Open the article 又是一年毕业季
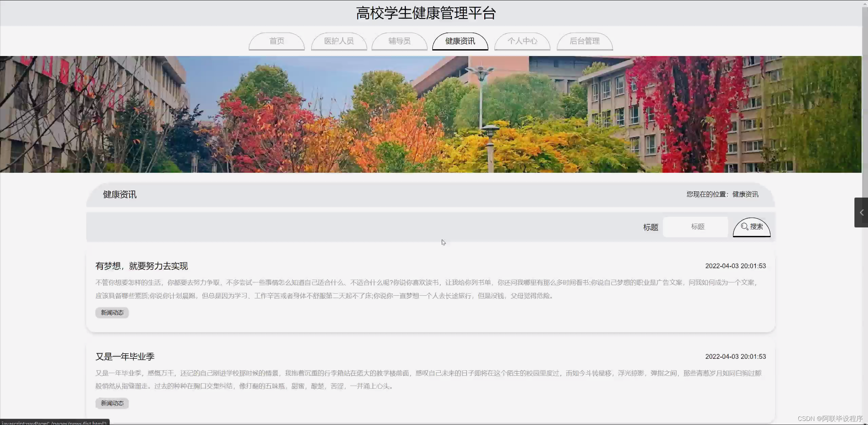This screenshot has width=868, height=425. pos(125,356)
